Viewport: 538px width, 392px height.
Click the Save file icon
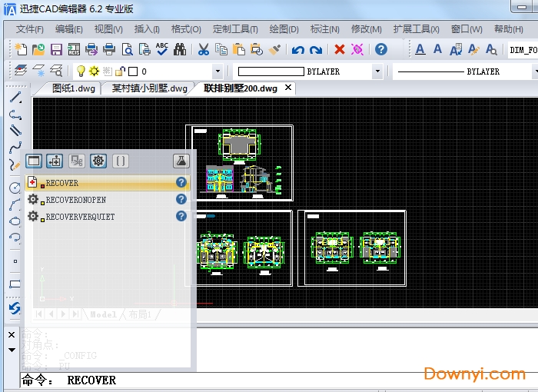(x=56, y=49)
